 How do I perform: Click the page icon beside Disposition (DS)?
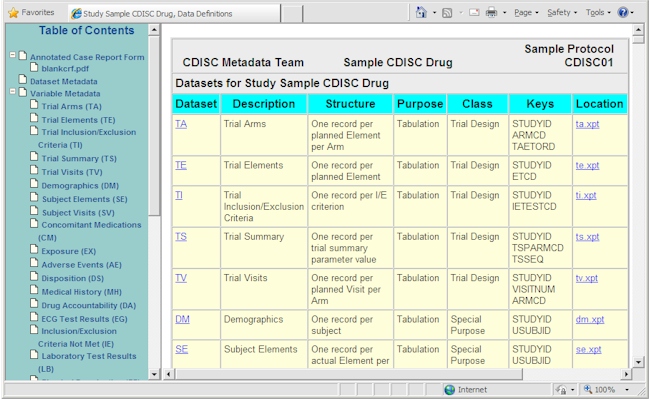click(x=34, y=276)
